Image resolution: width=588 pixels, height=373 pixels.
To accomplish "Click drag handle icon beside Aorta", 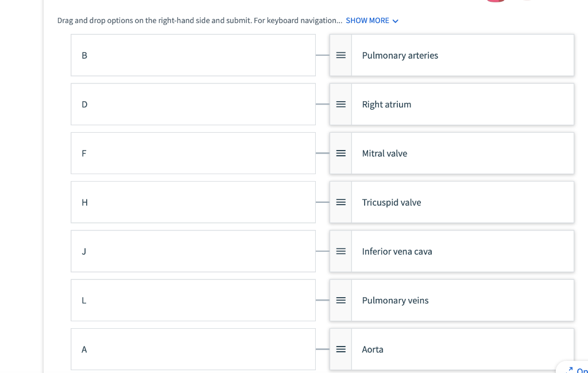I will coord(341,349).
